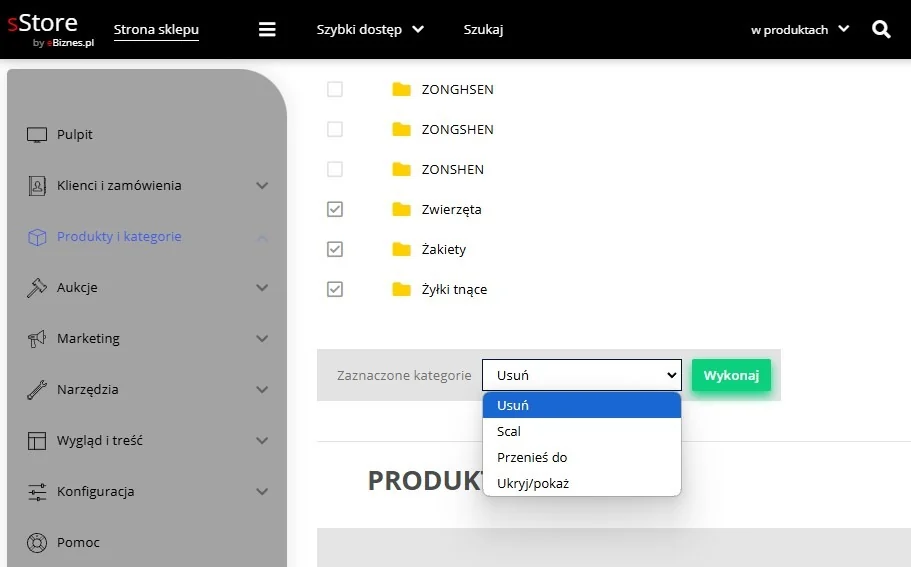The image size is (911, 567).
Task: Open the ZONGHSEN category
Action: (x=458, y=89)
